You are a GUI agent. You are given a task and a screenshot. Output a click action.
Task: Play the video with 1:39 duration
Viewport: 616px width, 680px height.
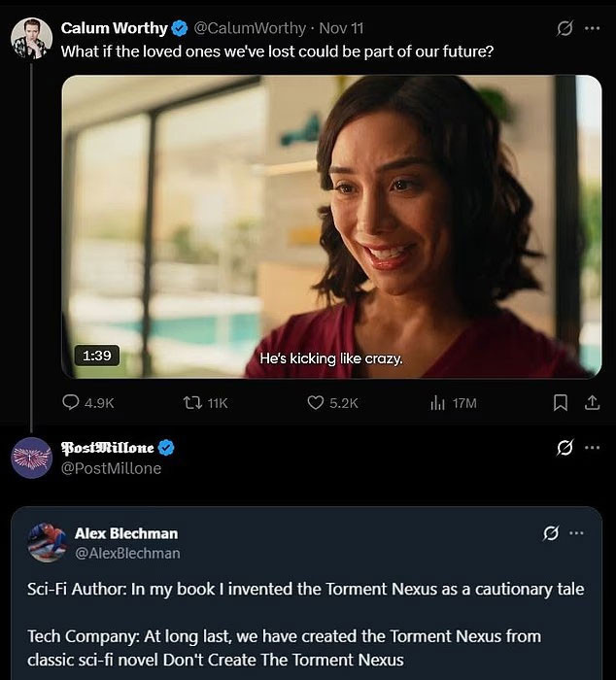(331, 226)
